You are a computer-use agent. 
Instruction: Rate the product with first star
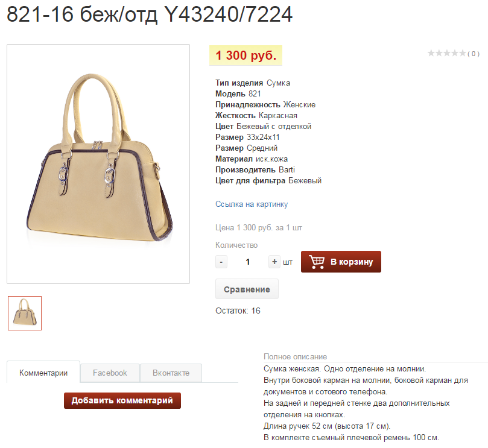(x=431, y=53)
